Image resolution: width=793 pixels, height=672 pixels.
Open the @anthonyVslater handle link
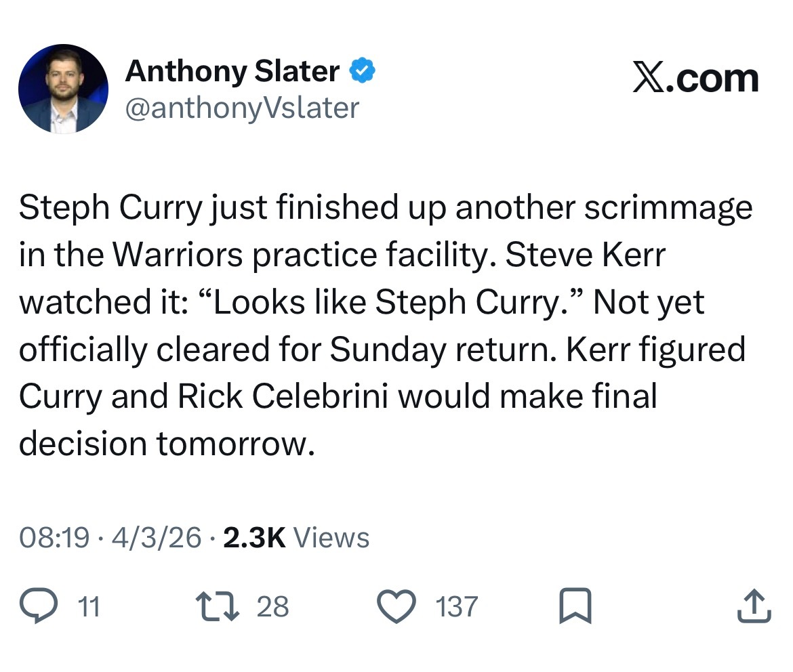tap(241, 108)
